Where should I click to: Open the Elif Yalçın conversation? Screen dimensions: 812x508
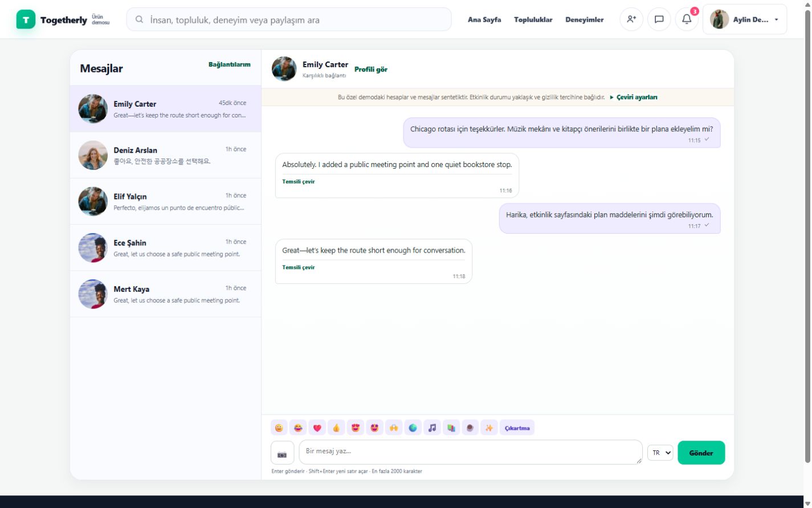(165, 201)
